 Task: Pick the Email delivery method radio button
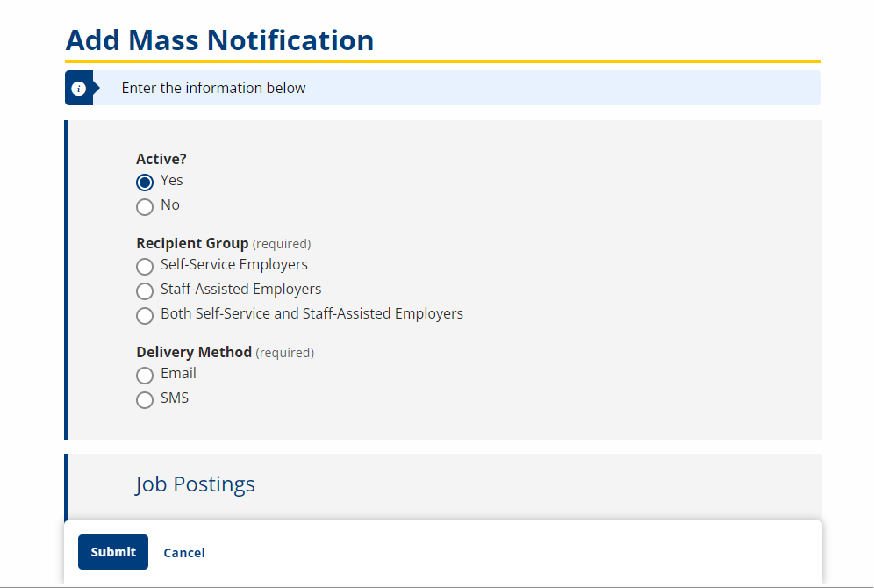[x=145, y=375]
